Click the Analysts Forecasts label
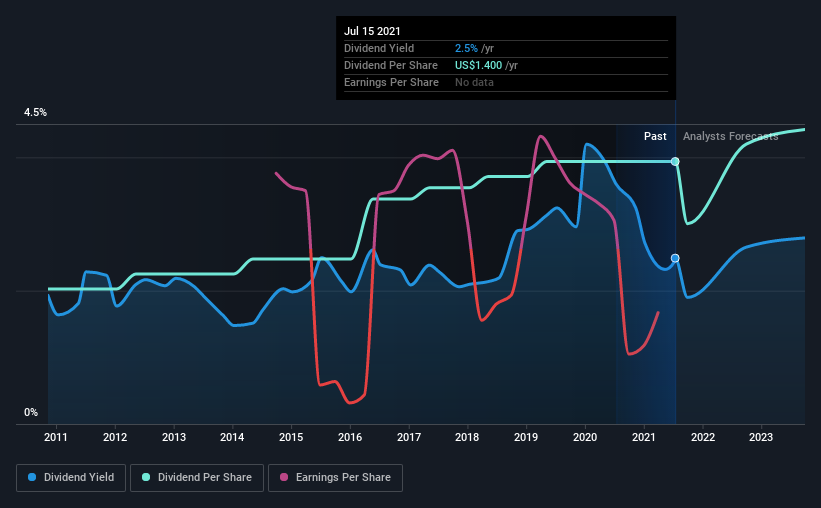 (x=730, y=136)
